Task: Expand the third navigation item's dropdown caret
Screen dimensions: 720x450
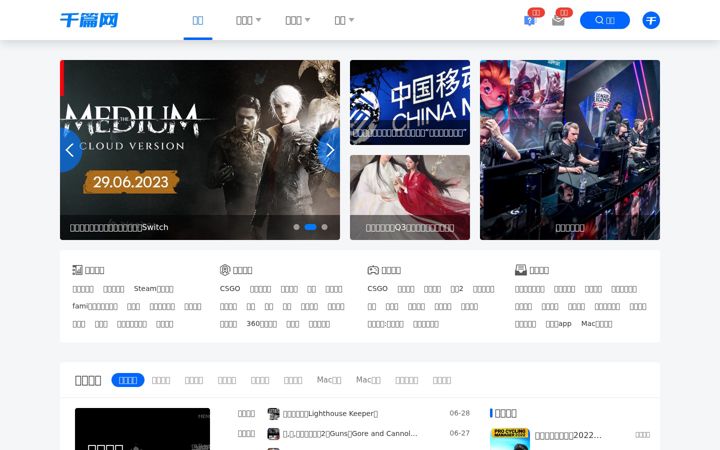Action: point(308,20)
